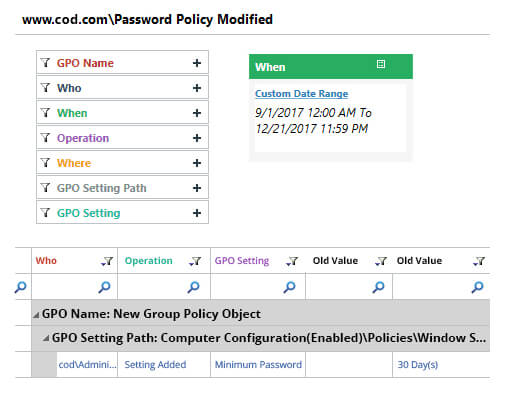Viewport: 515px width, 402px height.
Task: Expand the GPO Setting Path filter plus
Action: (x=197, y=188)
